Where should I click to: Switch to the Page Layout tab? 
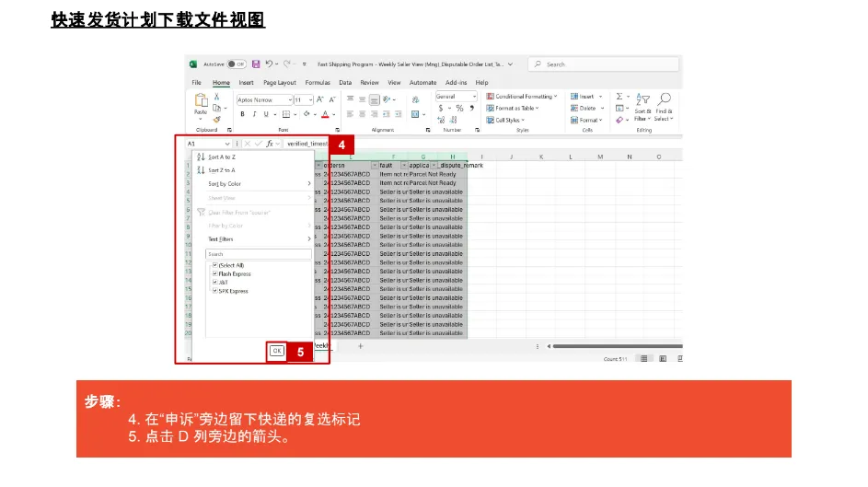pos(280,83)
